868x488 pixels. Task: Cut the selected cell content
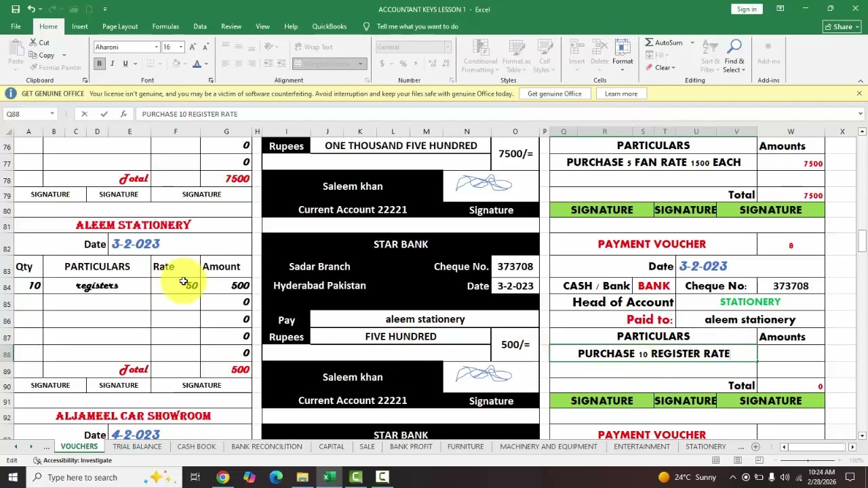(38, 43)
